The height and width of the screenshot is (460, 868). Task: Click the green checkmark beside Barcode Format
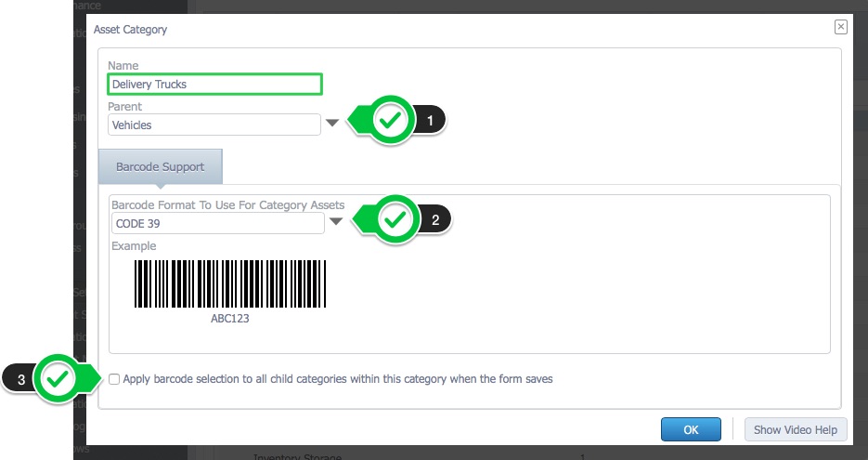pos(395,220)
